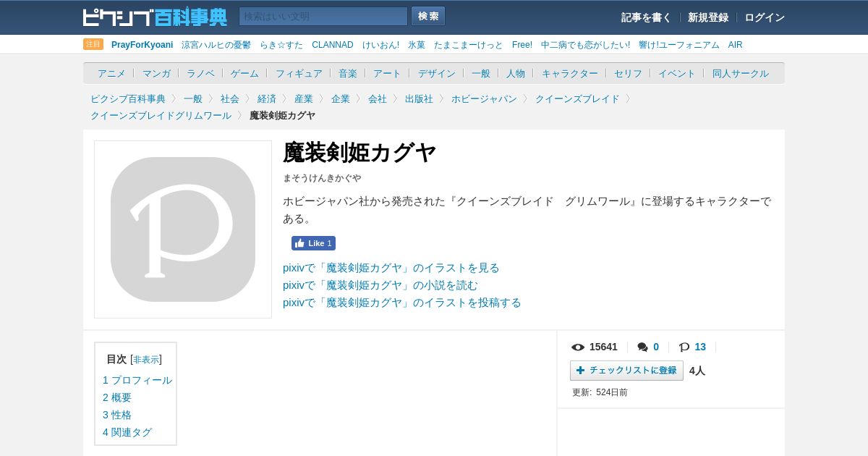Image resolution: width=868 pixels, height=456 pixels.
Task: Open the PrayForKyoani trending tag
Action: [142, 45]
